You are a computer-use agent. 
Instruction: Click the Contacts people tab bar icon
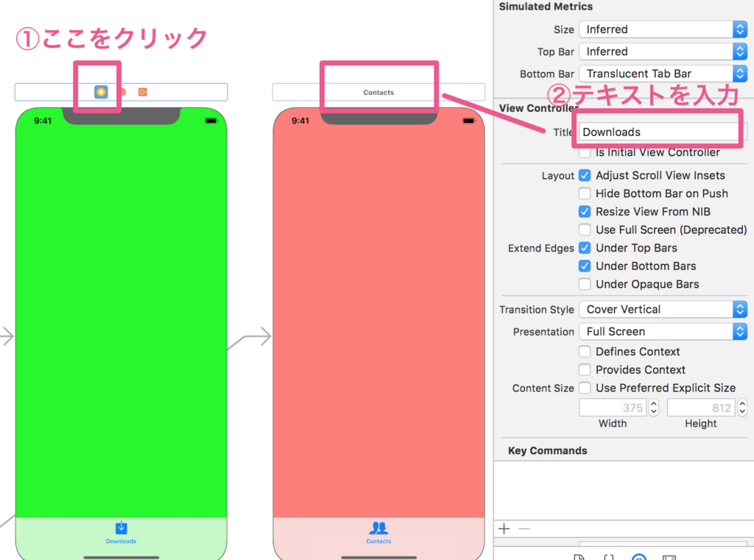(x=378, y=528)
